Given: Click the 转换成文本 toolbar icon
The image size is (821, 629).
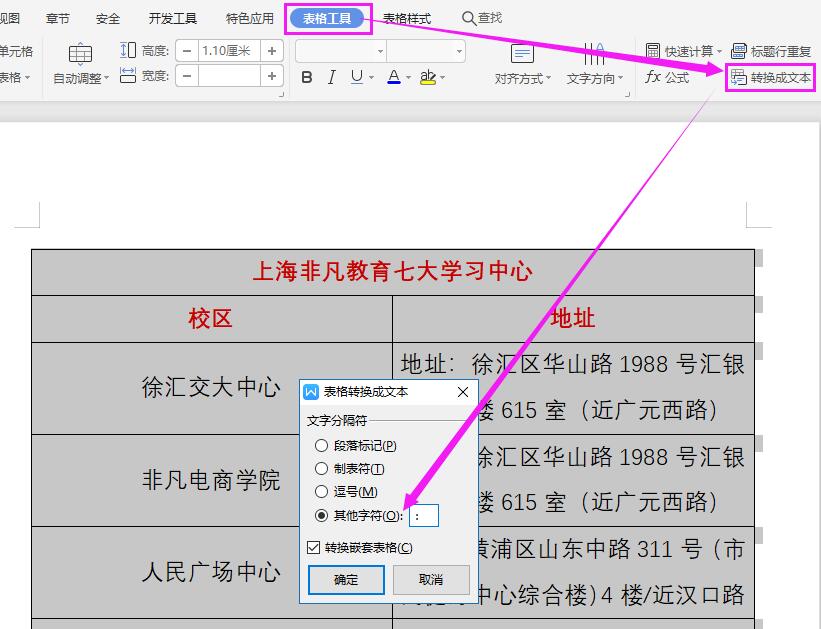Looking at the screenshot, I should pos(738,77).
